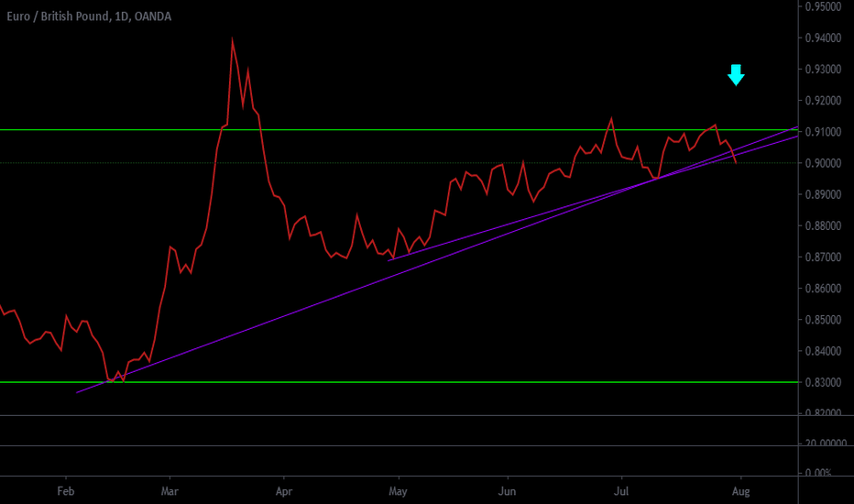This screenshot has height=504, width=854.
Task: Click the red price line at the March peak
Action: pyautogui.click(x=233, y=41)
